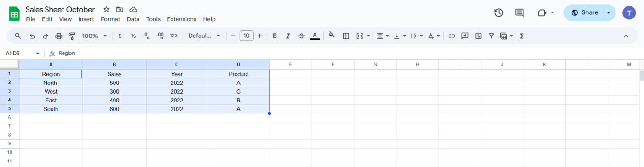Open the account avatar T

(629, 13)
